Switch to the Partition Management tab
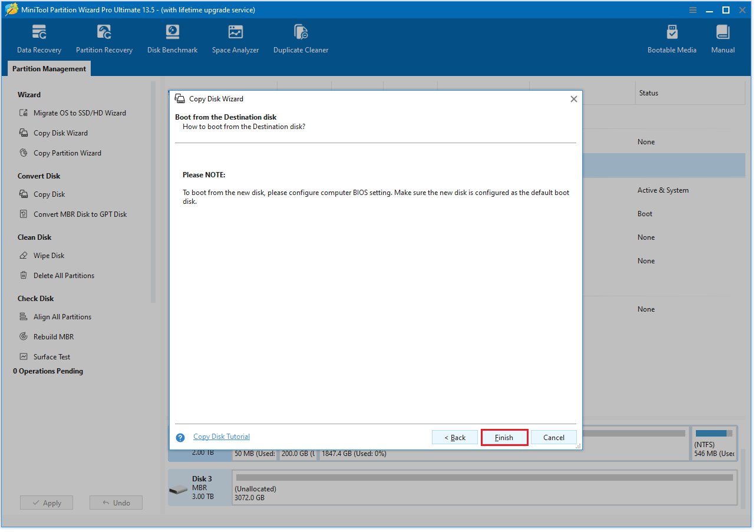The height and width of the screenshot is (532, 756). pyautogui.click(x=48, y=68)
